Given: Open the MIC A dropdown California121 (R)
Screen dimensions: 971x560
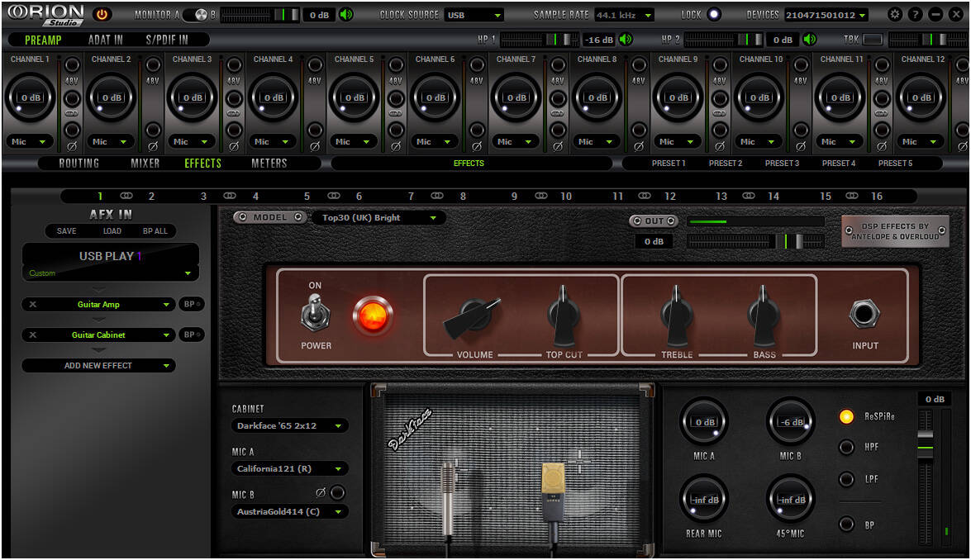Looking at the screenshot, I should (289, 468).
